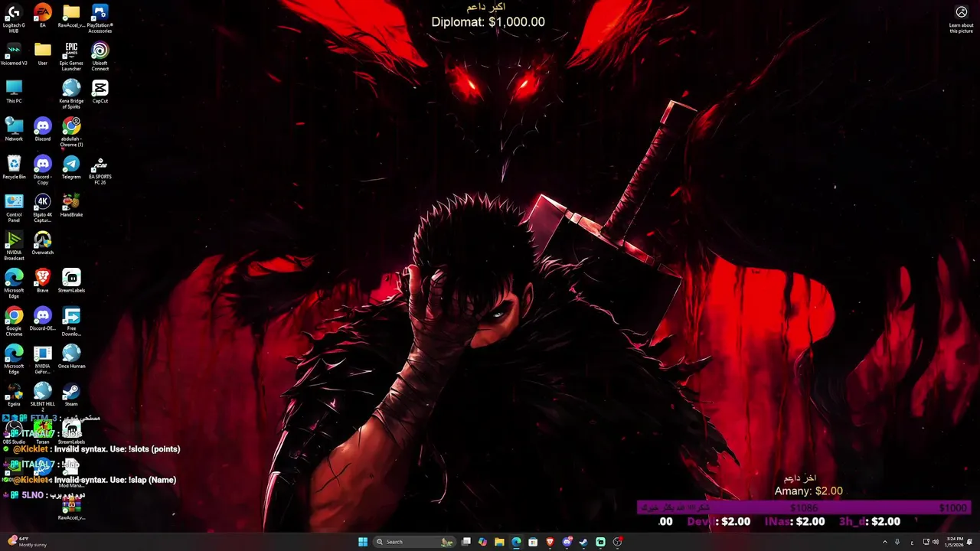Open the Windows Start menu
The height and width of the screenshot is (551, 980).
pyautogui.click(x=363, y=542)
